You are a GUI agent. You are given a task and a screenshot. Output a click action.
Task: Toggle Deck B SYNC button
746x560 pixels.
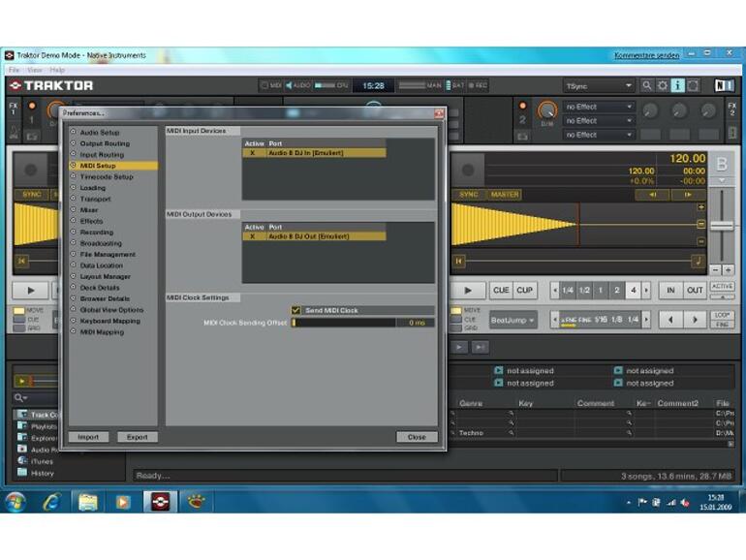469,195
